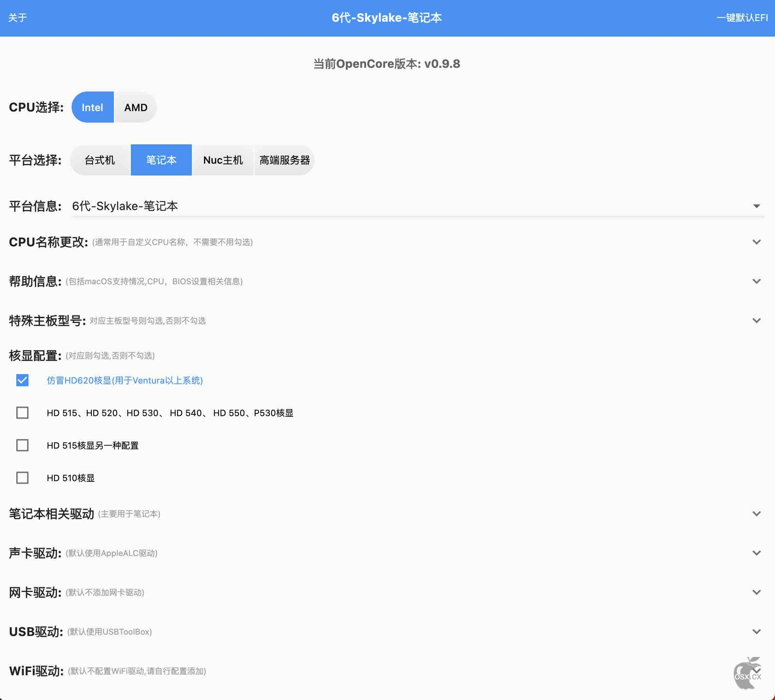This screenshot has height=700, width=775.
Task: Open the 平台信息 dropdown 6代-Skylake-笔记本
Action: 418,206
